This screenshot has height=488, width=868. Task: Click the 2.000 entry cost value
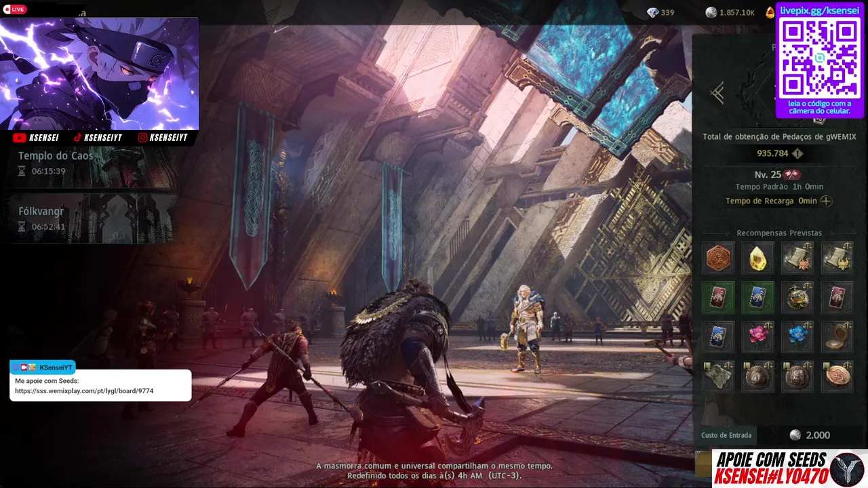[x=818, y=435]
